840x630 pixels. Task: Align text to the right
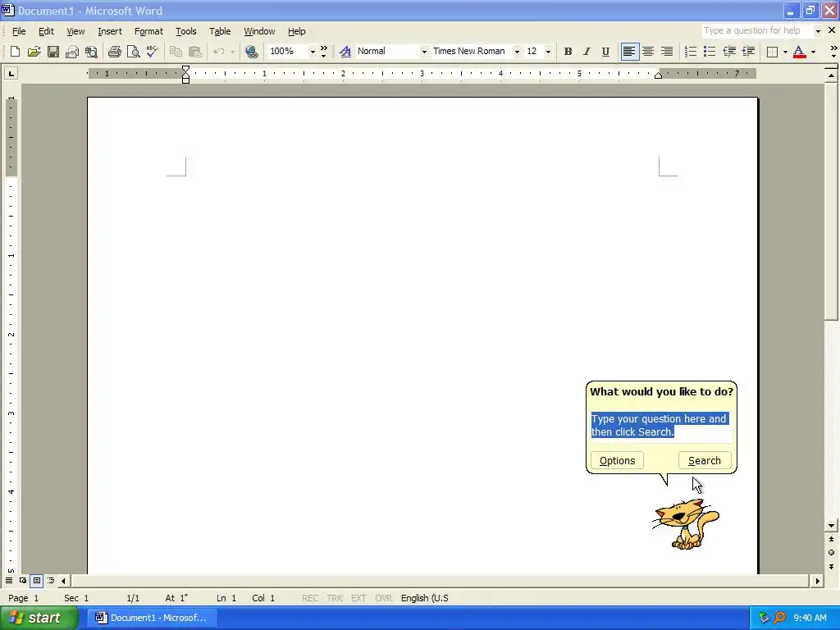(667, 52)
